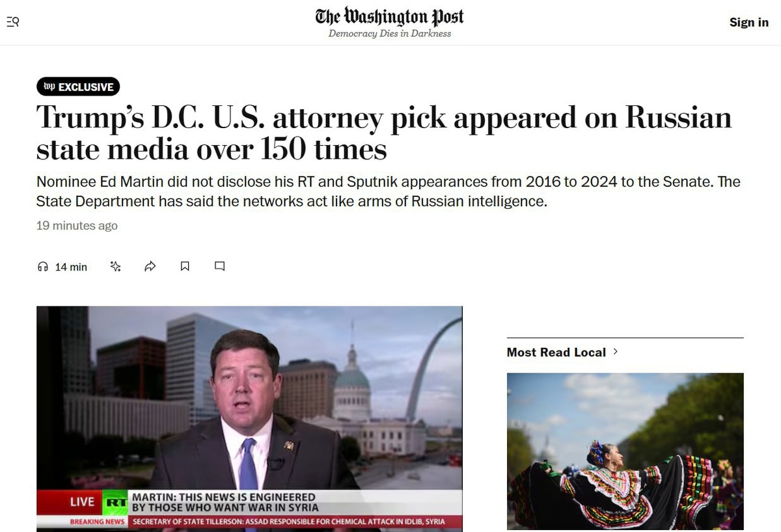Open the sections and search menu icon
The height and width of the screenshot is (532, 781).
coord(13,21)
